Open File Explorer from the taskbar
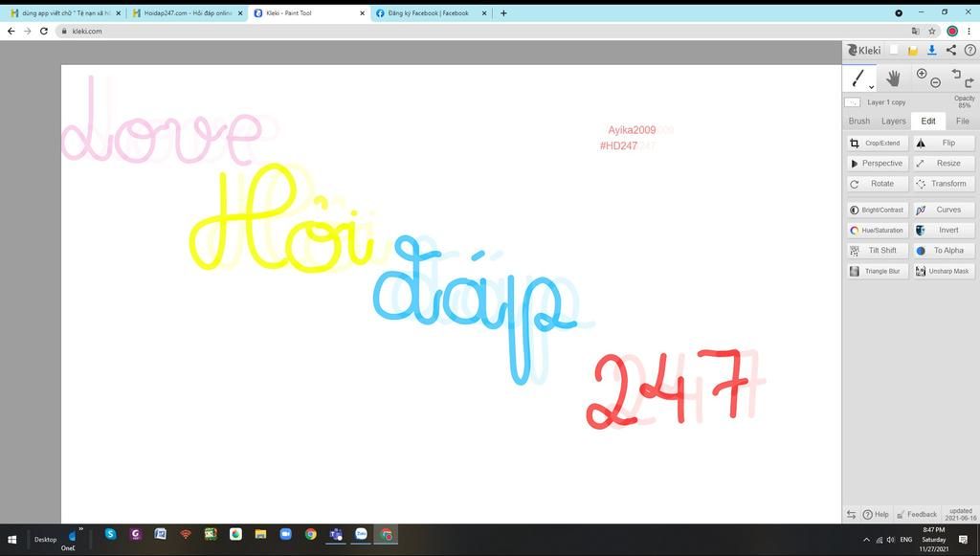Viewport: 980px width, 556px height. [x=260, y=534]
